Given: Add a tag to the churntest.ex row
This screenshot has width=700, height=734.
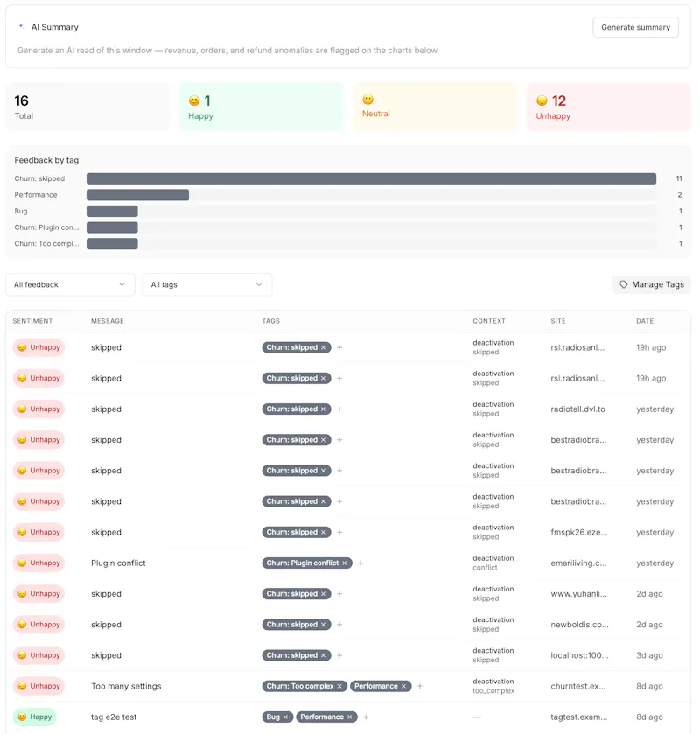Looking at the screenshot, I should click(420, 686).
